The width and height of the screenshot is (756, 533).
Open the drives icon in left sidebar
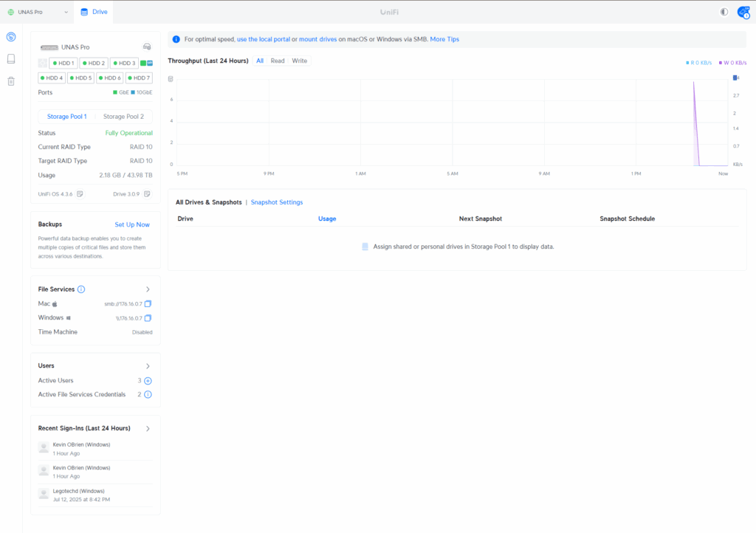[x=11, y=59]
